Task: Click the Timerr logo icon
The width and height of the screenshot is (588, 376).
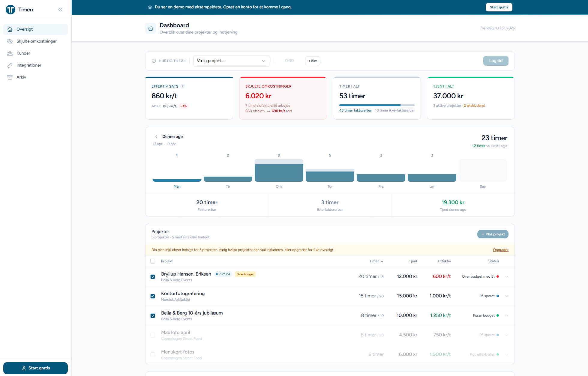Action: (x=10, y=10)
